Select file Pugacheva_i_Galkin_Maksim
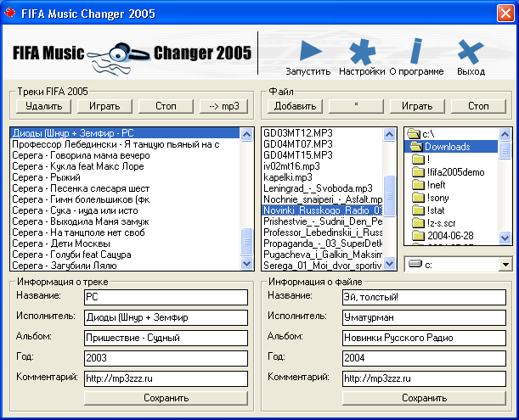The image size is (519, 420). pyautogui.click(x=323, y=255)
